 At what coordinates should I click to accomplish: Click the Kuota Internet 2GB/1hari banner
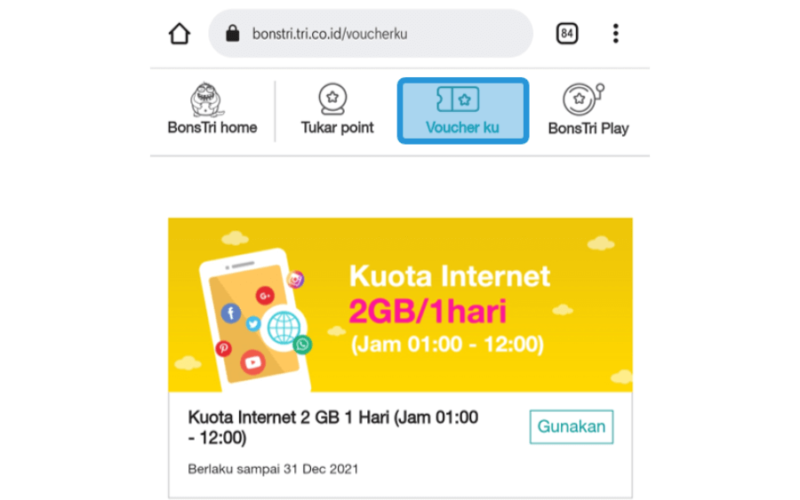point(401,305)
